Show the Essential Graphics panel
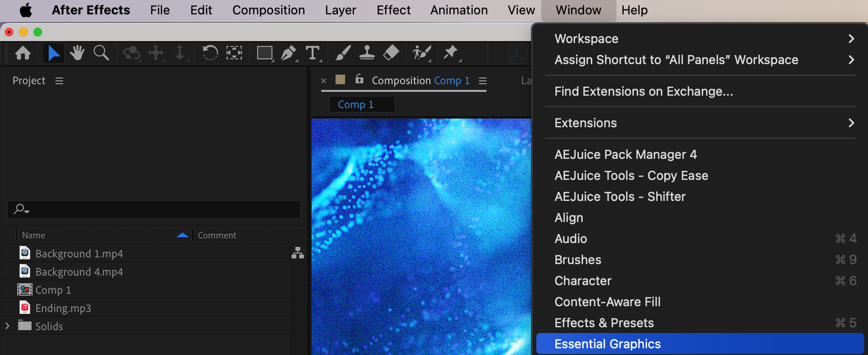 [x=700, y=344]
